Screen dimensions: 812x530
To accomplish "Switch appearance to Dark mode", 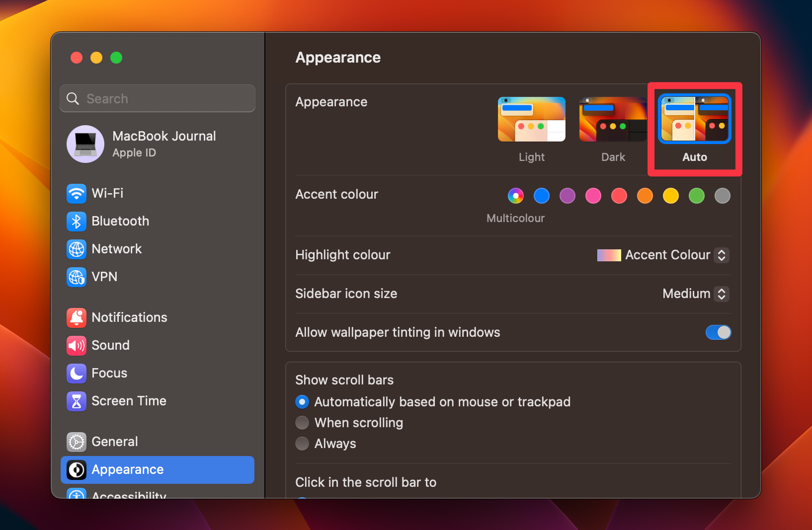I will [613, 119].
